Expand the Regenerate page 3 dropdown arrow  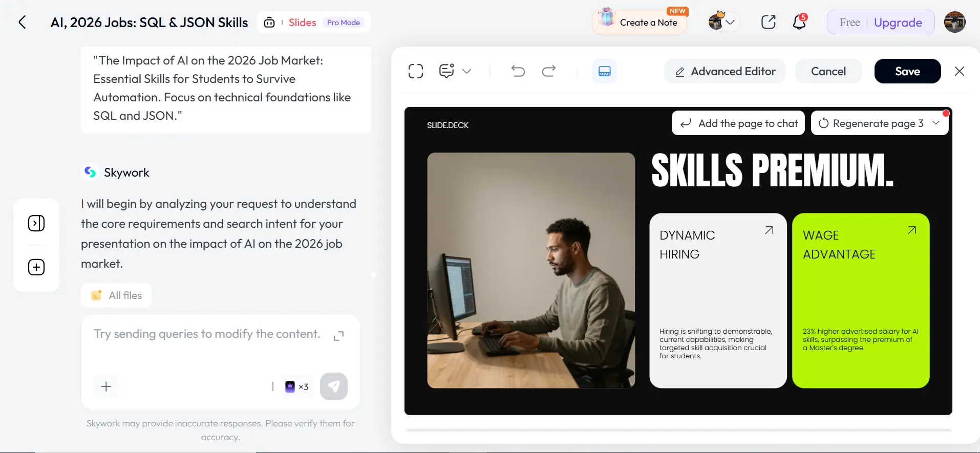point(936,123)
